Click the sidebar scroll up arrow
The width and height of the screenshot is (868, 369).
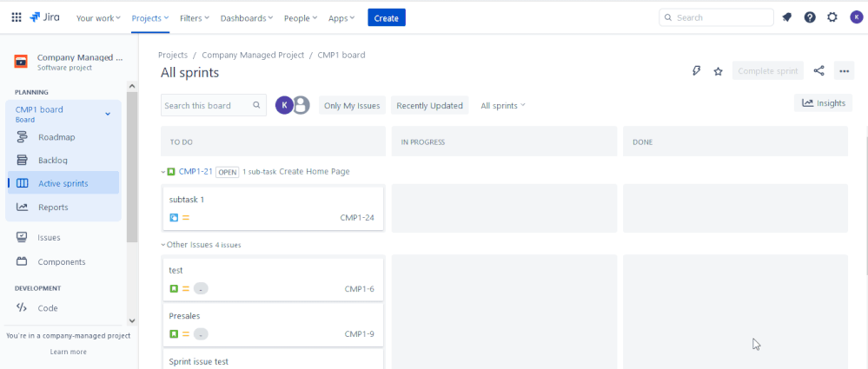pyautogui.click(x=132, y=86)
